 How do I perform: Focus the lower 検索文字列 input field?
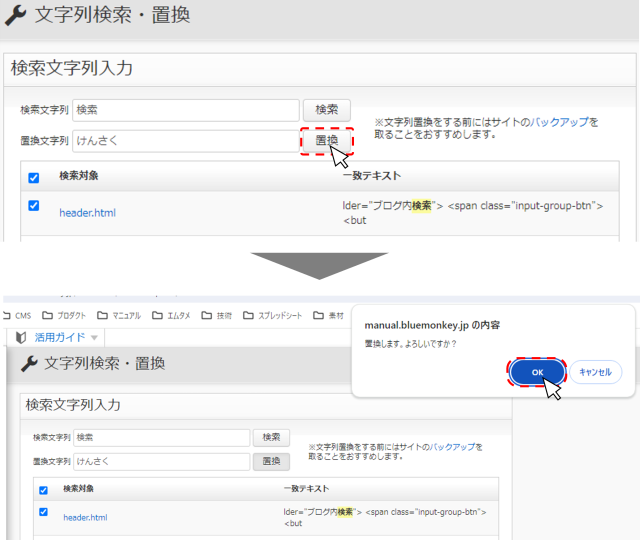tap(162, 438)
